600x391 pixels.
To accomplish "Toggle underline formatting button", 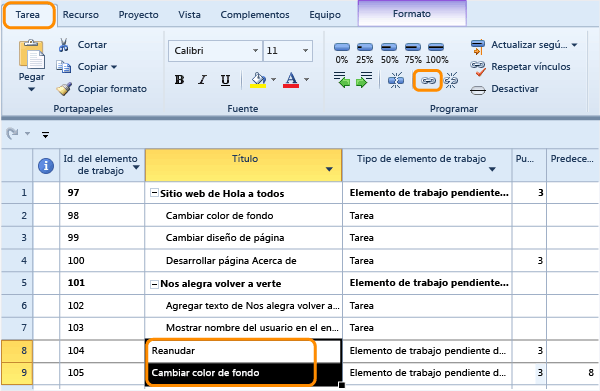I will click(x=225, y=80).
